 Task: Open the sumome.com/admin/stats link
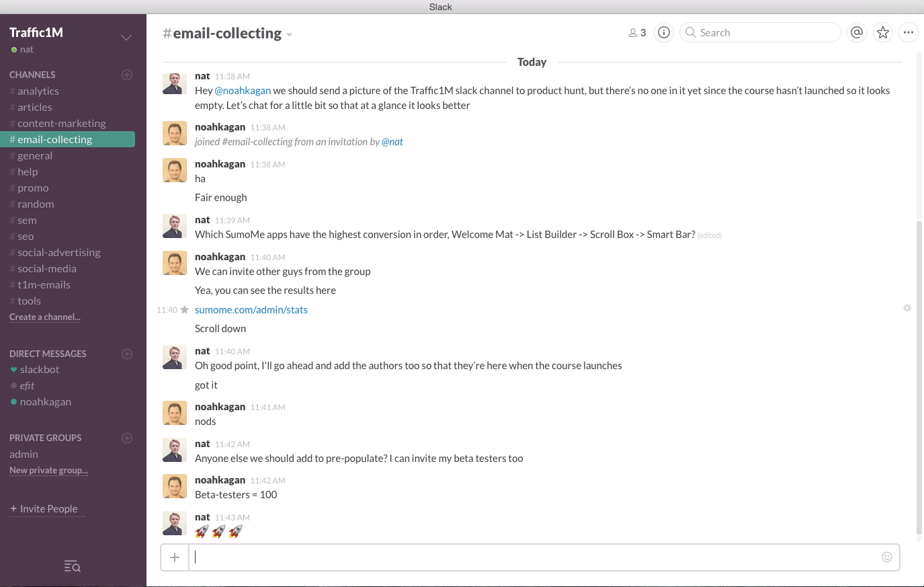[x=251, y=310]
